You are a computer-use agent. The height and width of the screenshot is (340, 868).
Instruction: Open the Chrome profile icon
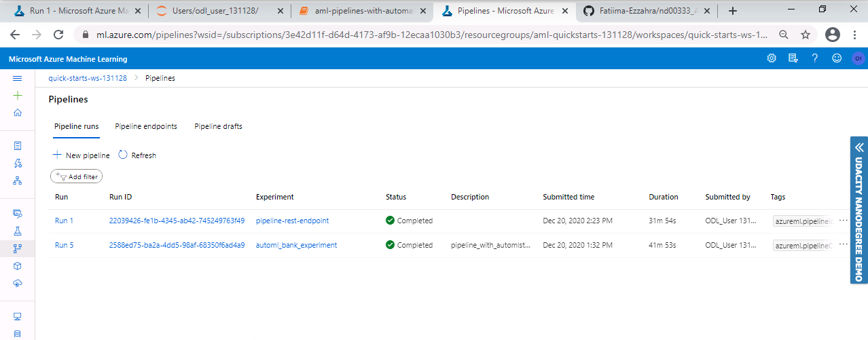pyautogui.click(x=832, y=35)
